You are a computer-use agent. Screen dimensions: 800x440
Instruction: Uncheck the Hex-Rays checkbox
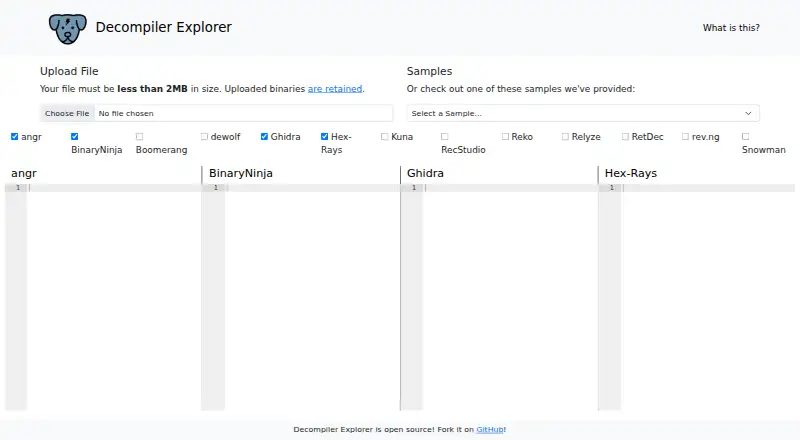point(324,136)
